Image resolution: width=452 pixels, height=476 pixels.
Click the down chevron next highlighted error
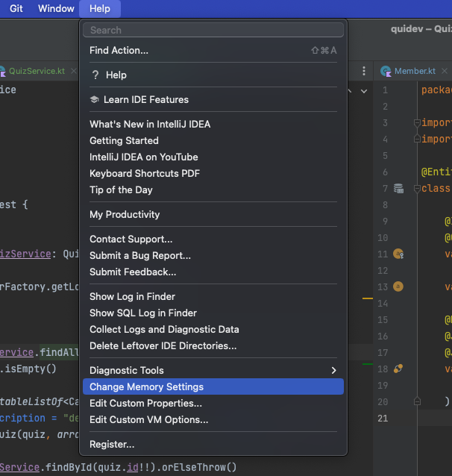coord(364,91)
